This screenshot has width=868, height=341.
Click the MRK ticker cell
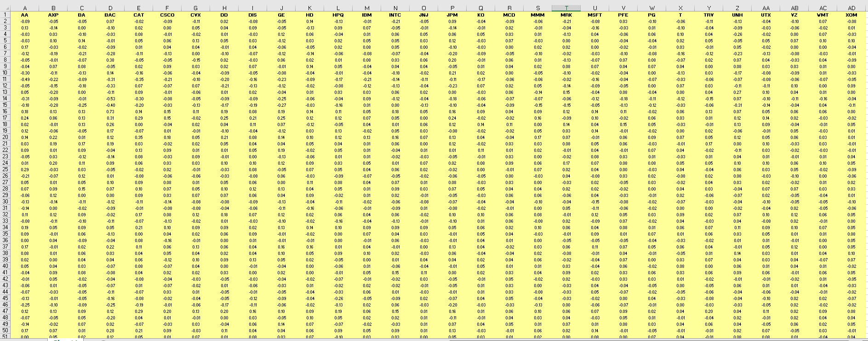[x=566, y=15]
